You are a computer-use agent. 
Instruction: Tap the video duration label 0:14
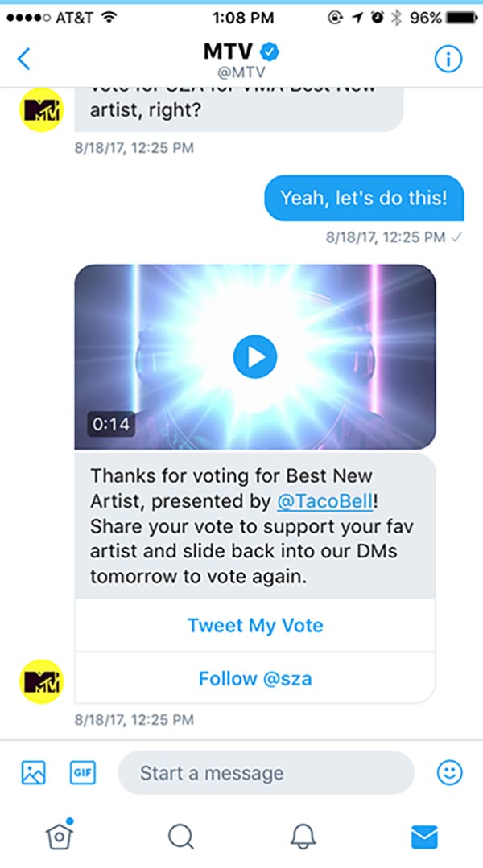(109, 423)
